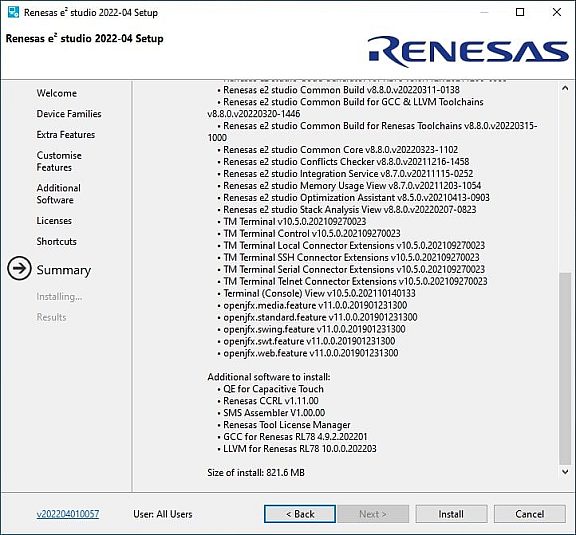Click 'openjfx.swing.feature' entry
The width and height of the screenshot is (576, 535).
click(x=314, y=329)
